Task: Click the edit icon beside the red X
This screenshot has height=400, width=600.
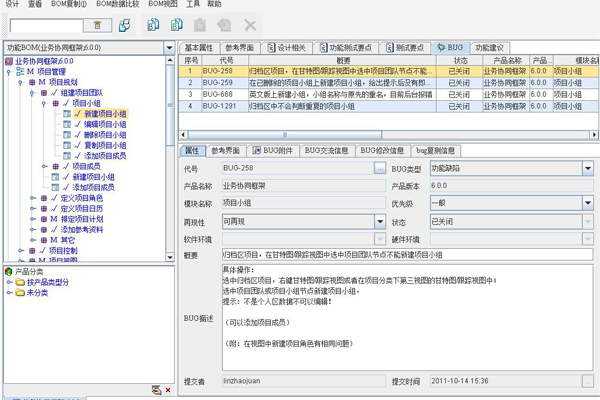Action: pos(157,390)
